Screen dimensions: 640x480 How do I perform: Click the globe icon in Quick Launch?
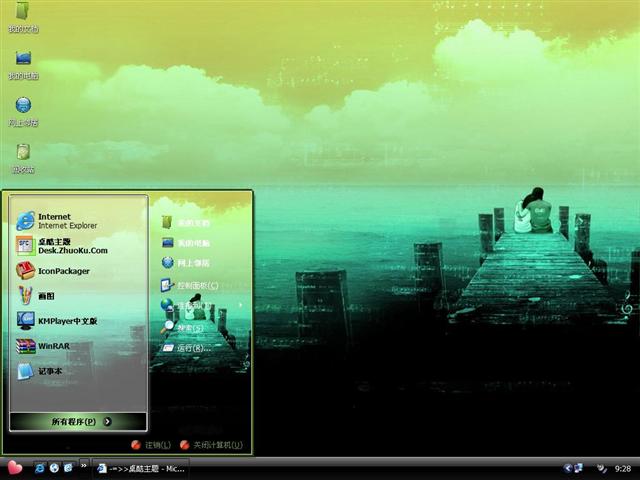(x=54, y=468)
